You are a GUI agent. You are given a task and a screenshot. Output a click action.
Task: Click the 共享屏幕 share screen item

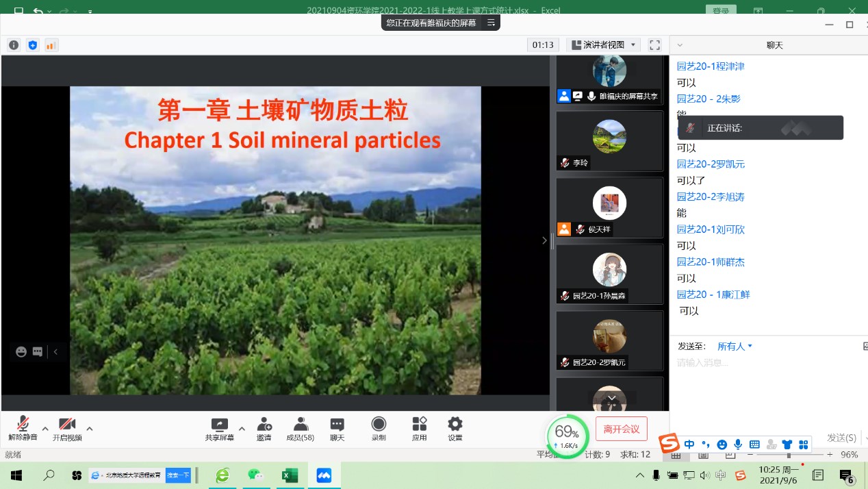[219, 429]
